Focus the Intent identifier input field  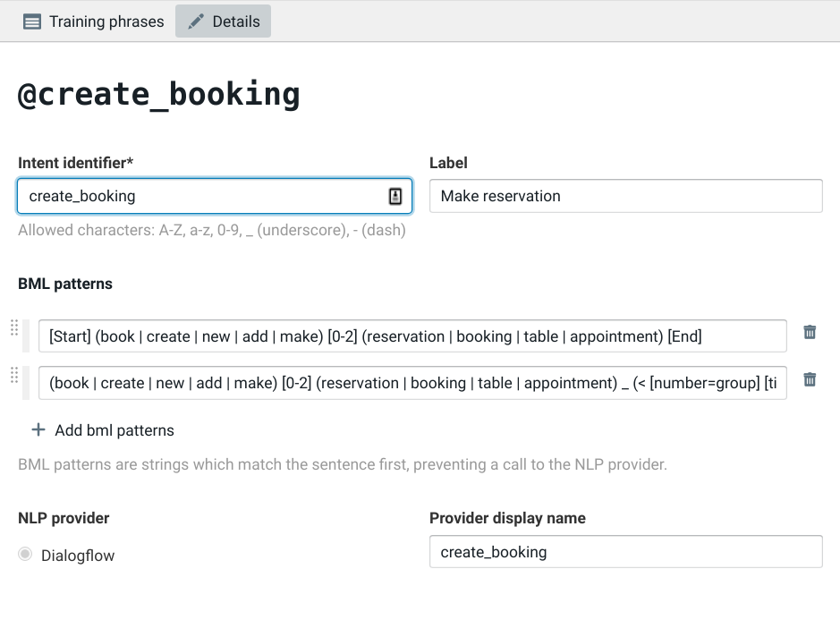201,197
